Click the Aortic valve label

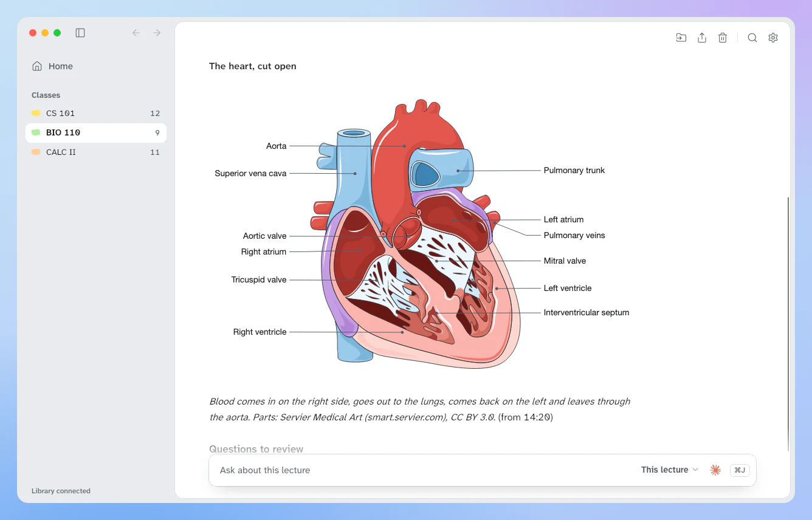point(264,236)
